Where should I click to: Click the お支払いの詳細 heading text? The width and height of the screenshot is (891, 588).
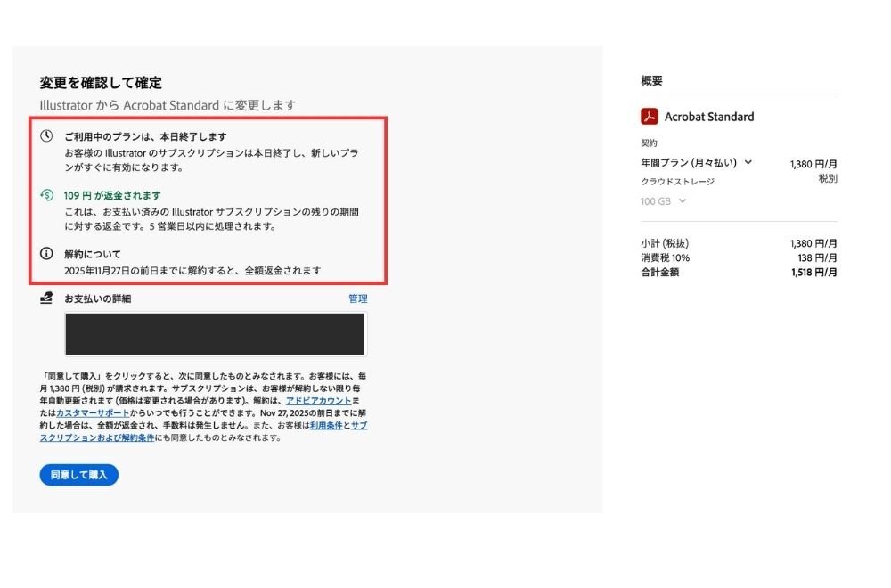pyautogui.click(x=97, y=298)
